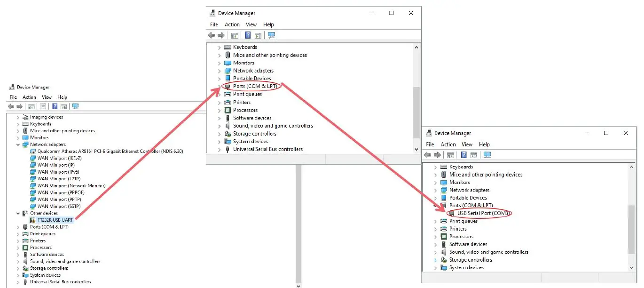Select WAN Miniport (PPPOE) in left window
Screen dimensions: 644x288
point(60,192)
